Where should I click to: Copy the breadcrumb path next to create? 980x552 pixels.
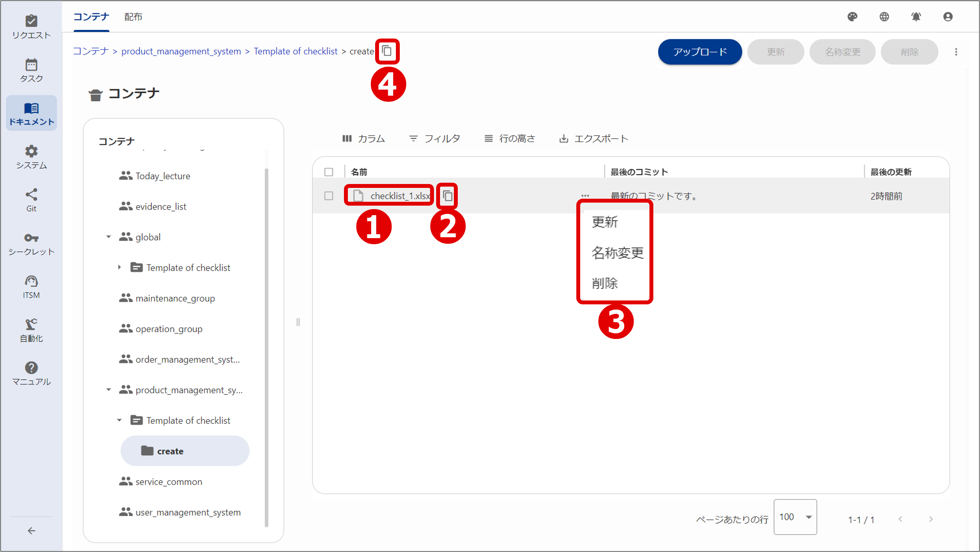point(387,51)
